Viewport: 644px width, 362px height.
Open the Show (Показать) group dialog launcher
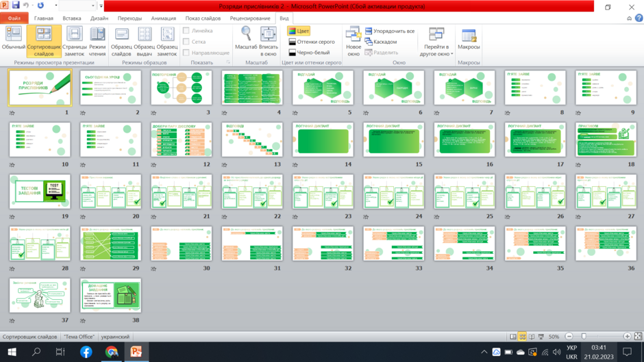point(228,62)
